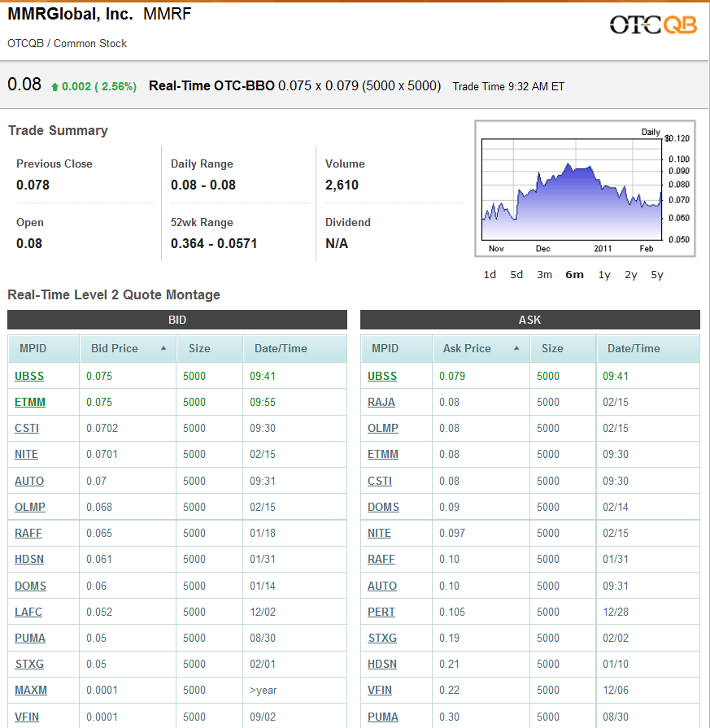This screenshot has width=710, height=728.
Task: Click MAXM in the BID table
Action: (29, 690)
